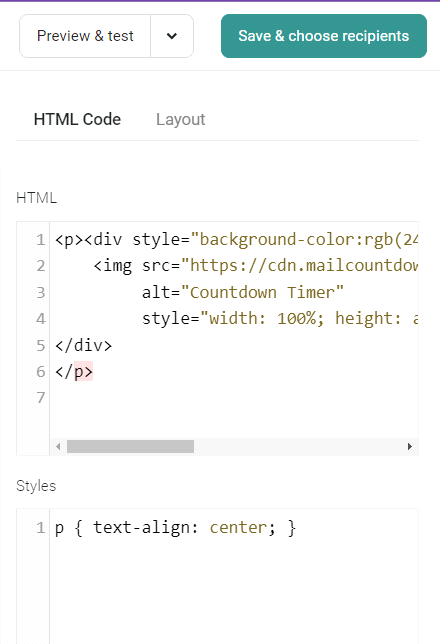
Task: Click empty line 7 in HTML editor
Action: [234, 398]
